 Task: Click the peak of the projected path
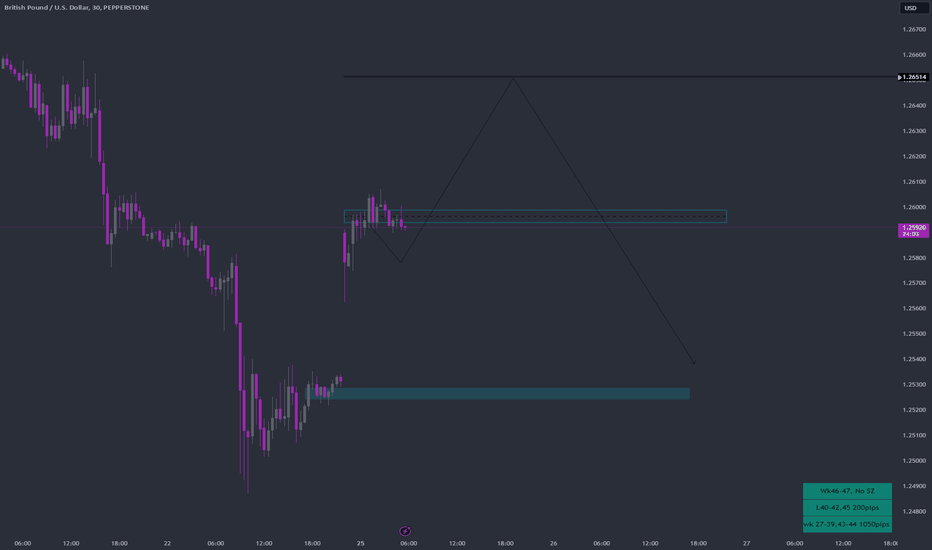pyautogui.click(x=514, y=78)
